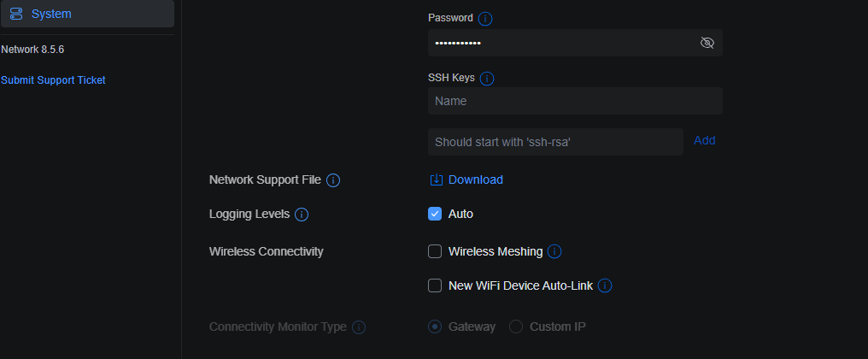Enable New WiFi Device Auto-Link checkbox
868x359 pixels.
tap(435, 285)
